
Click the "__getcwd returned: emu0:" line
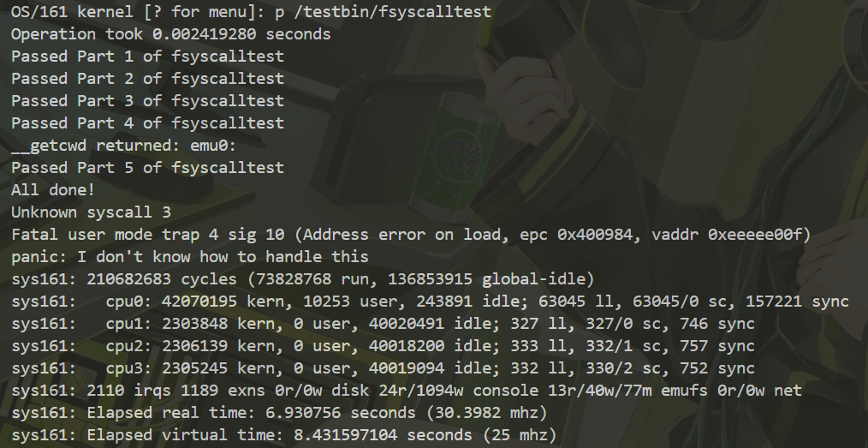click(x=123, y=145)
